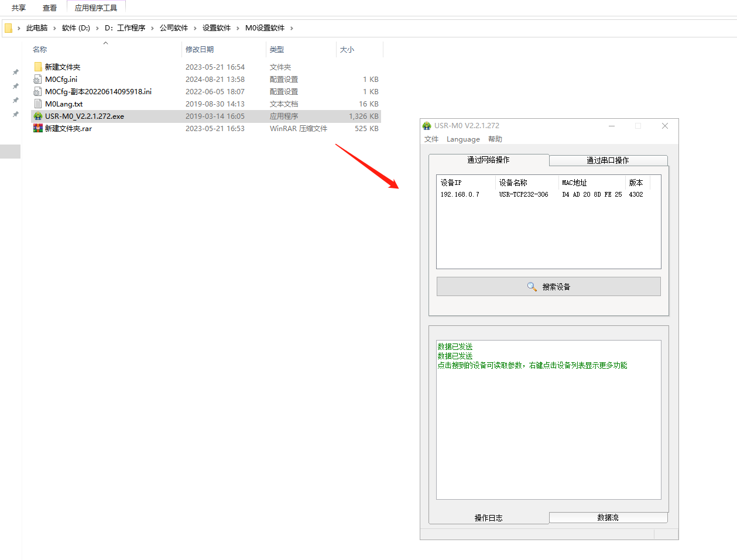Click the WinRAR archive file icon
The width and height of the screenshot is (737, 560).
pos(38,128)
